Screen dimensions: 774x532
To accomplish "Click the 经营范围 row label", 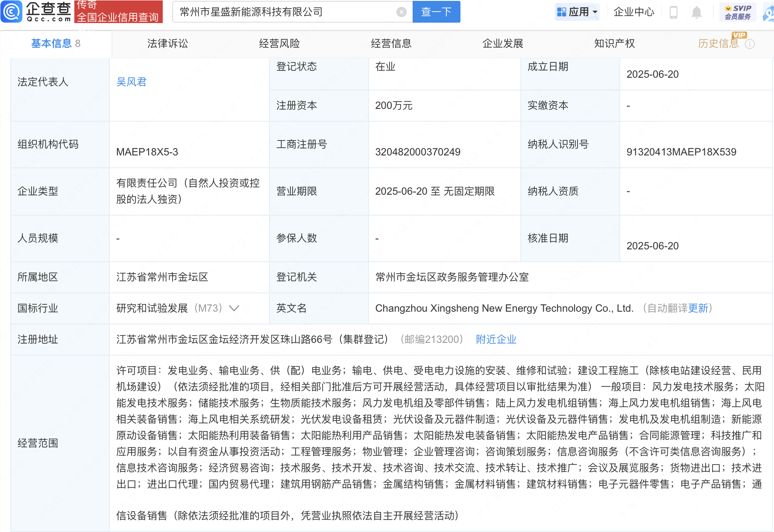I will (x=38, y=443).
